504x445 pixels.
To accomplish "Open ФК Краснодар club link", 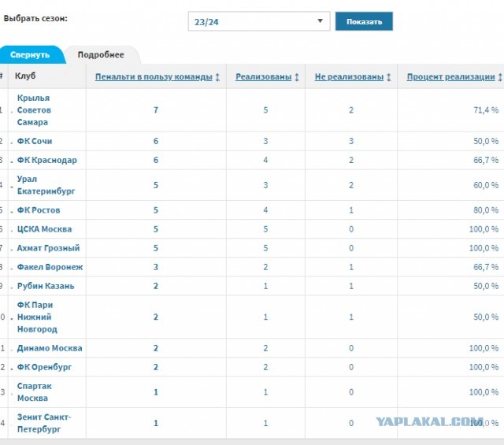I will point(47,160).
